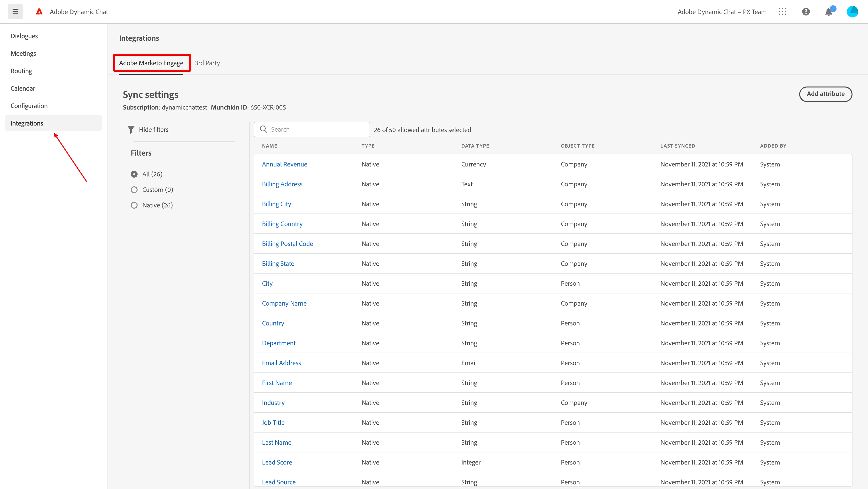Select the Custom (0) filter
The width and height of the screenshot is (868, 489).
click(x=134, y=189)
